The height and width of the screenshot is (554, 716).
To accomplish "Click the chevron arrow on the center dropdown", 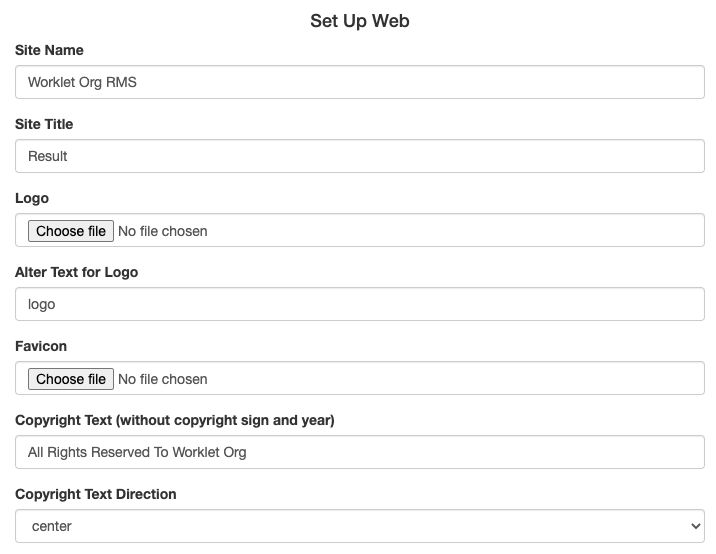I will [x=696, y=526].
